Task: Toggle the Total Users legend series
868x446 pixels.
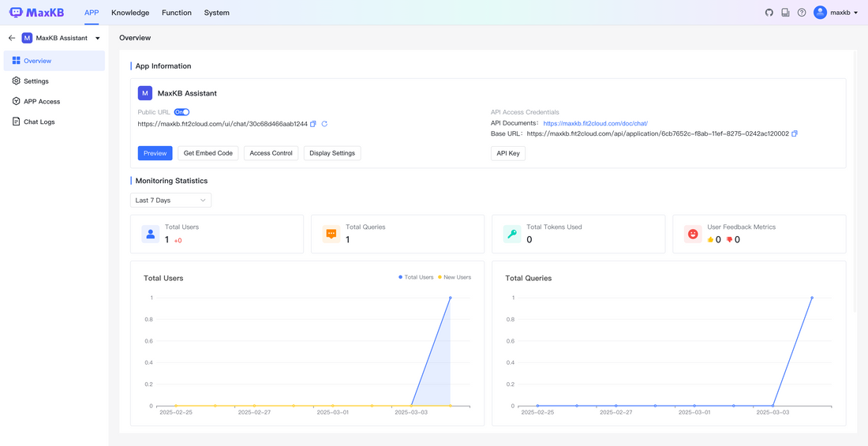Action: point(416,277)
